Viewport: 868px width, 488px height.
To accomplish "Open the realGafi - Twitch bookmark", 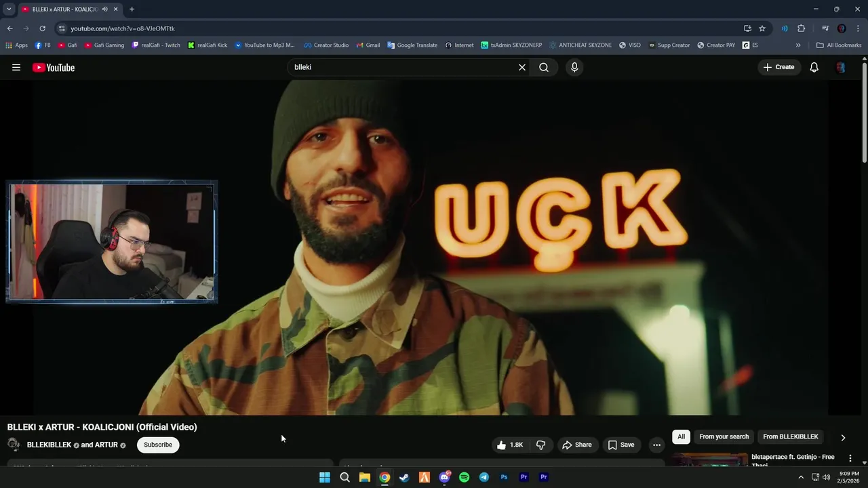I will click(156, 45).
